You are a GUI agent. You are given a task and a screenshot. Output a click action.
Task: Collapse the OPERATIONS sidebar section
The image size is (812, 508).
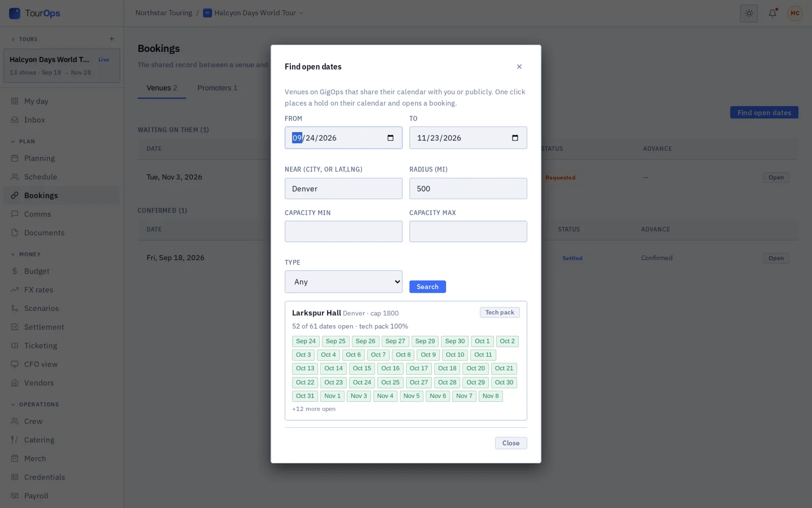(35, 404)
